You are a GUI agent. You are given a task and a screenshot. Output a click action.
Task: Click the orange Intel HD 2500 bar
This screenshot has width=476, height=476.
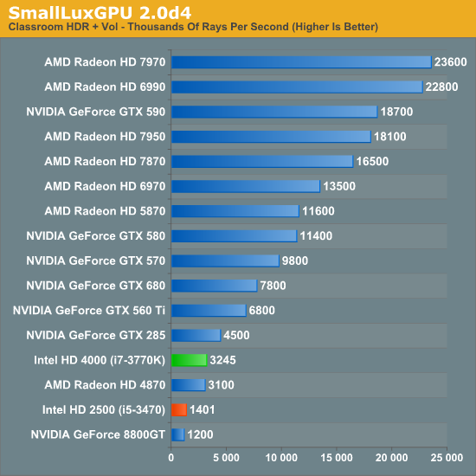click(x=179, y=410)
